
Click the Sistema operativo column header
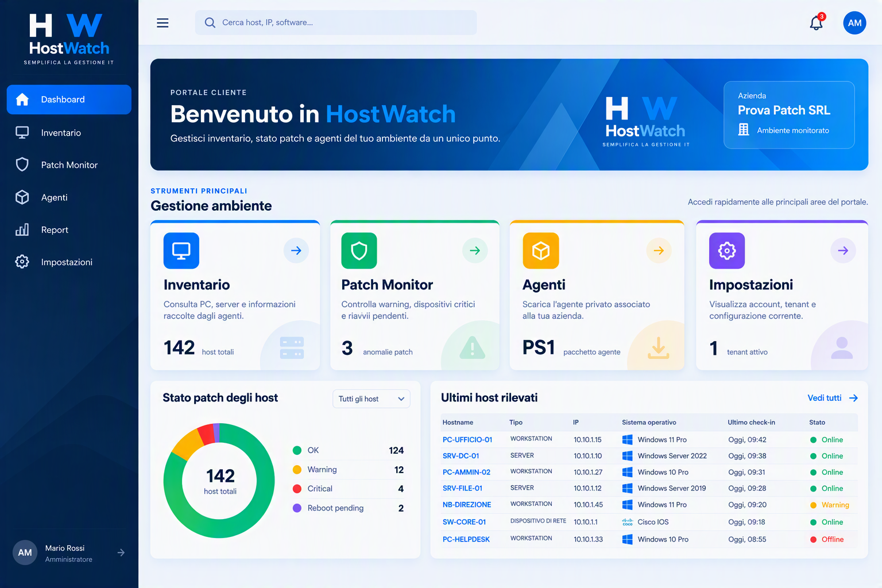point(649,422)
